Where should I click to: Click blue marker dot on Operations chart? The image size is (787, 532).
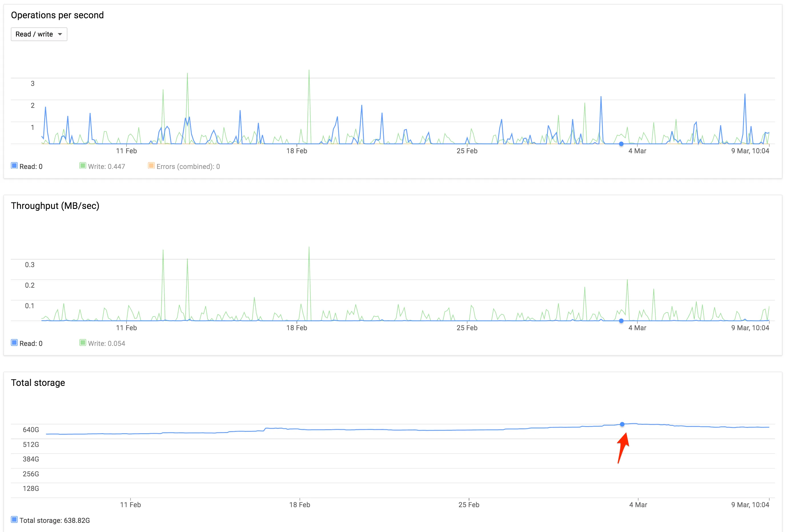[621, 144]
